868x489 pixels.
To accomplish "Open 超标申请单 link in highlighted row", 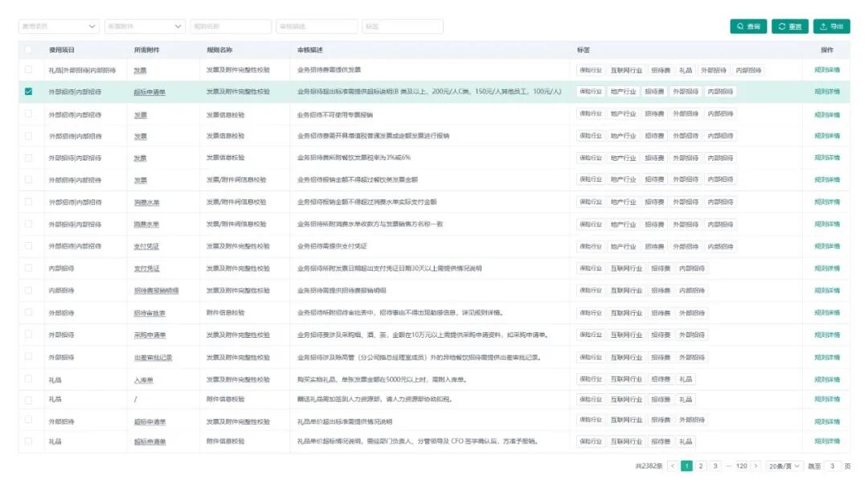I will pyautogui.click(x=149, y=92).
